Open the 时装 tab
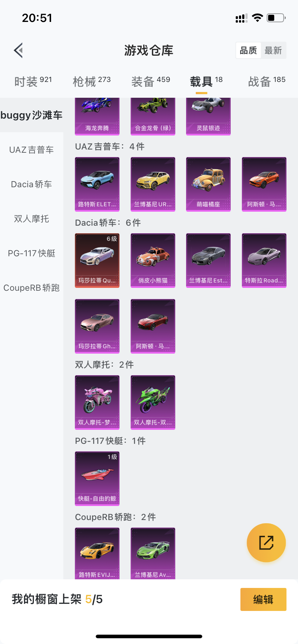298x644 pixels. 33,81
